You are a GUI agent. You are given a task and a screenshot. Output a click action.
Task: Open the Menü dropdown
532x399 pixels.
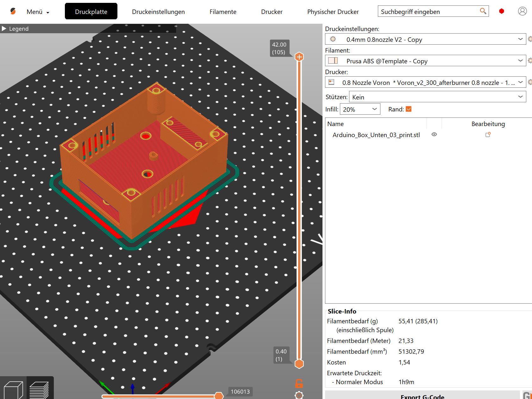[x=38, y=12]
